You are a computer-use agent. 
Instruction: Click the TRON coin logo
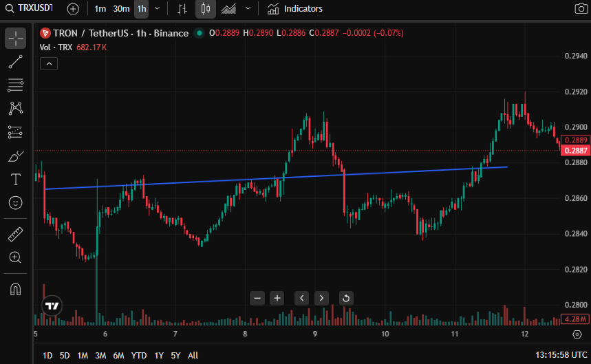pyautogui.click(x=45, y=33)
